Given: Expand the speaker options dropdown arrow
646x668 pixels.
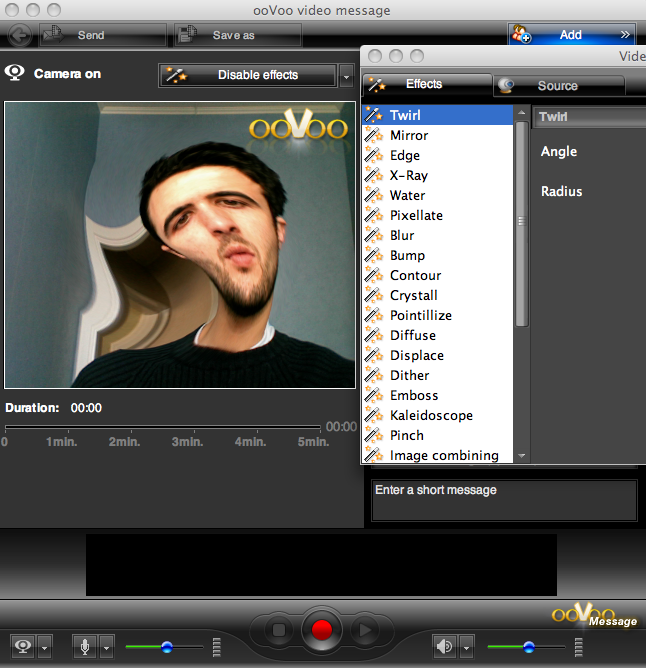Looking at the screenshot, I should pyautogui.click(x=467, y=648).
